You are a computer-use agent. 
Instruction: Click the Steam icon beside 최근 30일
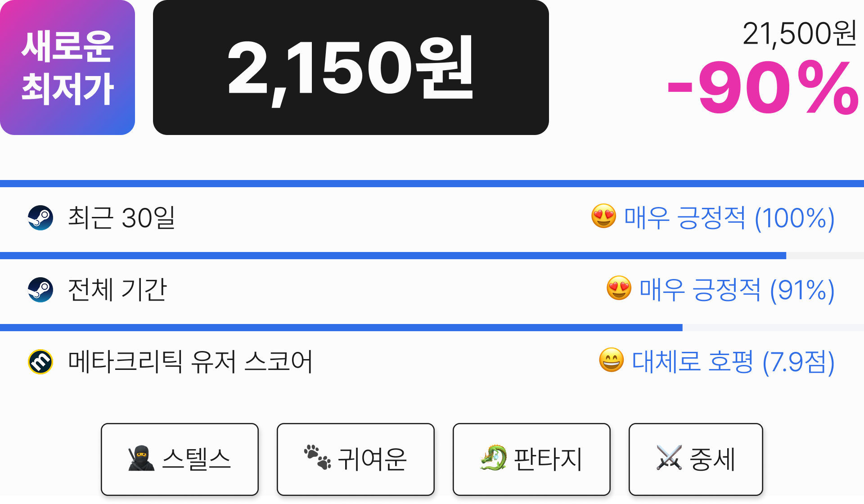[40, 218]
